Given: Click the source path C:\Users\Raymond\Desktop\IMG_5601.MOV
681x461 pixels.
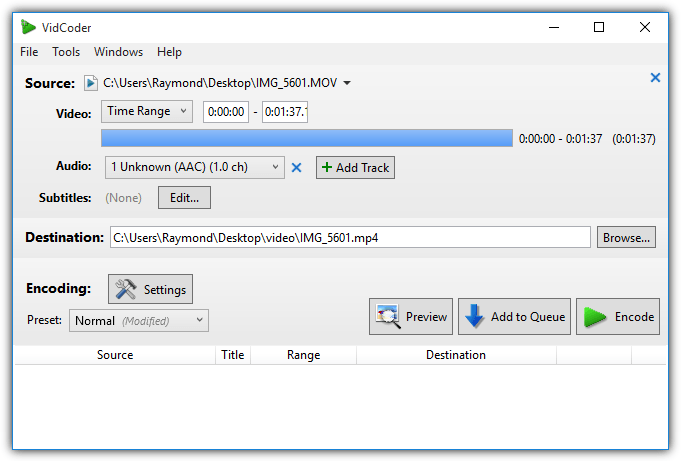Looking at the screenshot, I should tap(220, 83).
